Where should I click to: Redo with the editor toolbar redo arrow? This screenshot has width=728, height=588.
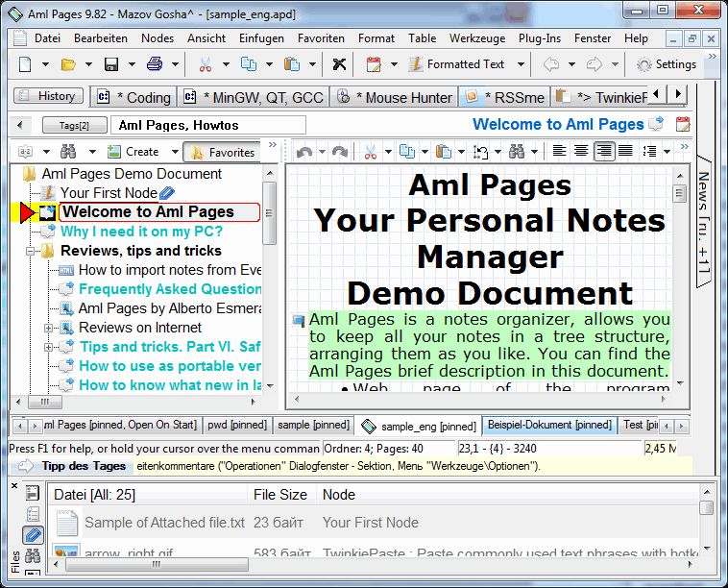point(339,152)
